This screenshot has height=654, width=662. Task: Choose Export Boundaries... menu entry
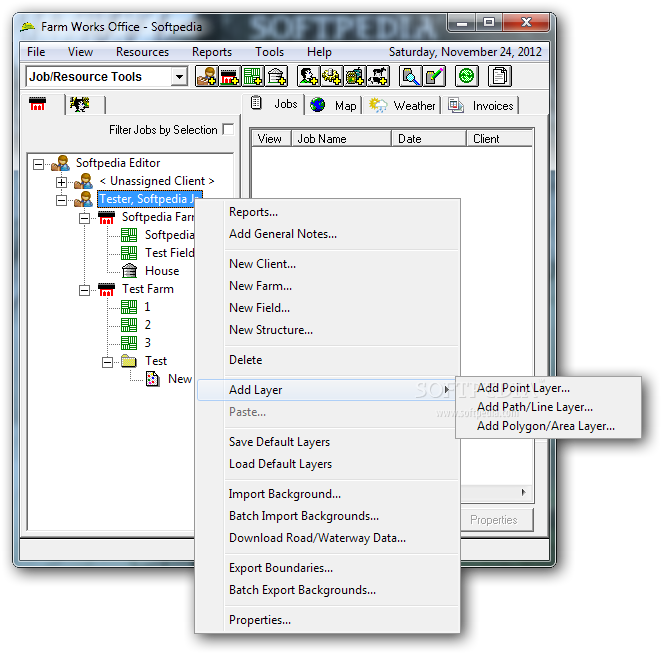[328, 568]
